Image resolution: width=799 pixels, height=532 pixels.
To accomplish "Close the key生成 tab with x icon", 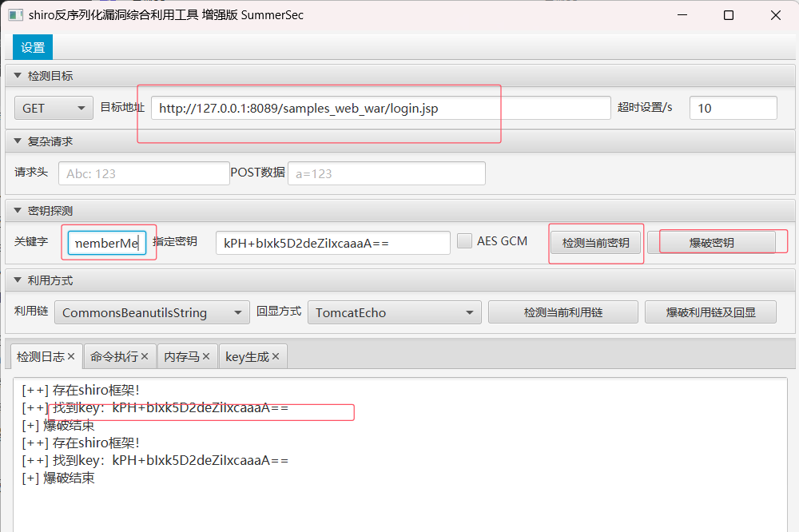I will coord(275,357).
